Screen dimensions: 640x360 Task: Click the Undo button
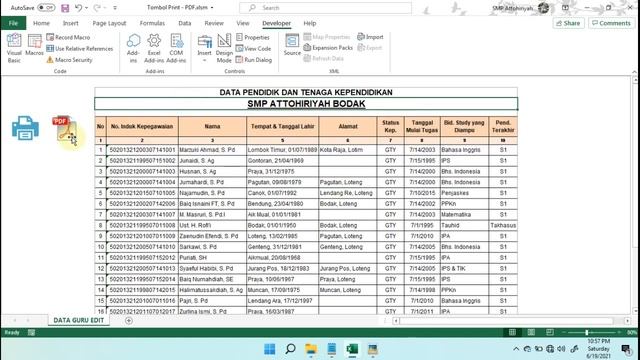click(x=78, y=8)
